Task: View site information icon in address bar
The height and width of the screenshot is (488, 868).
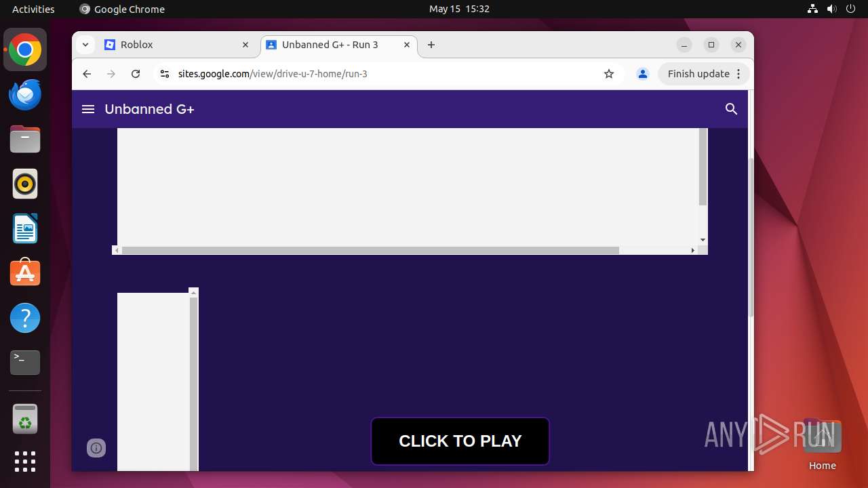Action: (x=163, y=74)
